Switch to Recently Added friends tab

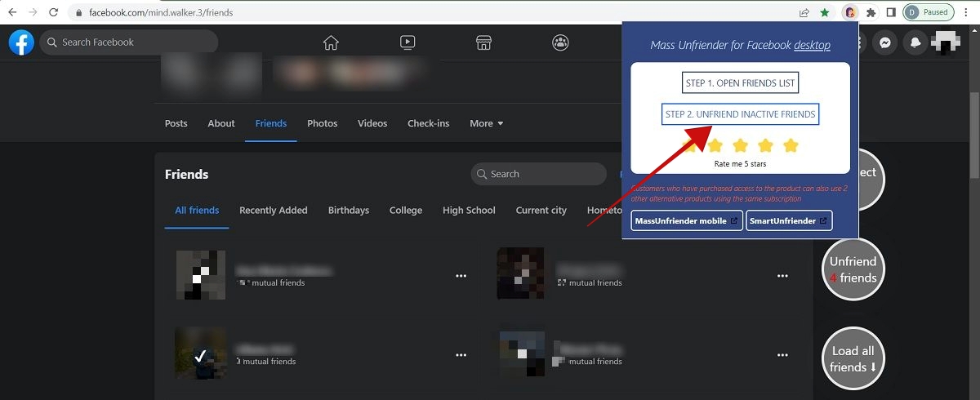[274, 210]
